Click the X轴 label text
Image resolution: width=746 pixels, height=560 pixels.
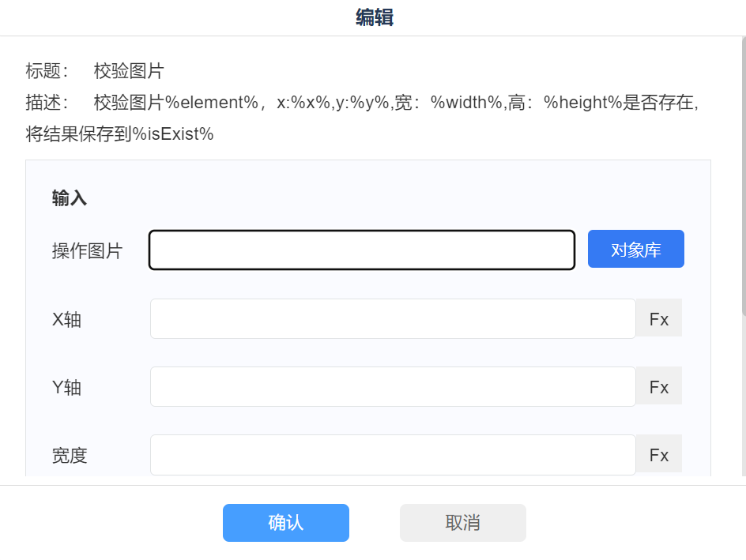pyautogui.click(x=66, y=320)
